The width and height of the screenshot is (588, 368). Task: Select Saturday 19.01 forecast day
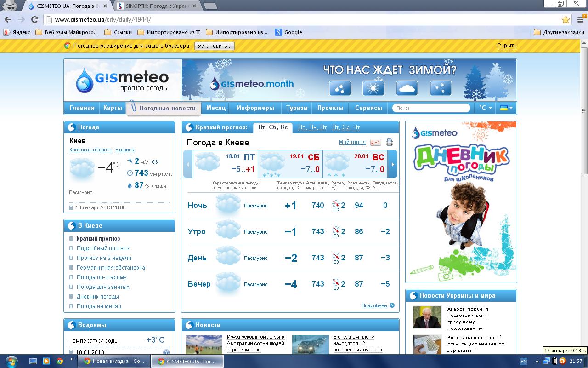pyautogui.click(x=290, y=164)
